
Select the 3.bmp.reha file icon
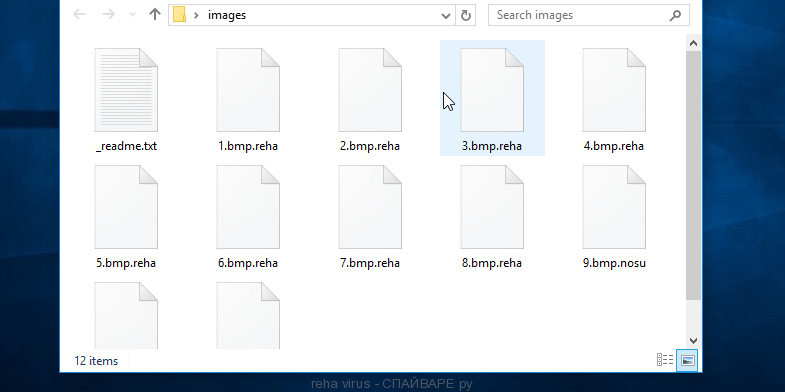click(x=492, y=90)
